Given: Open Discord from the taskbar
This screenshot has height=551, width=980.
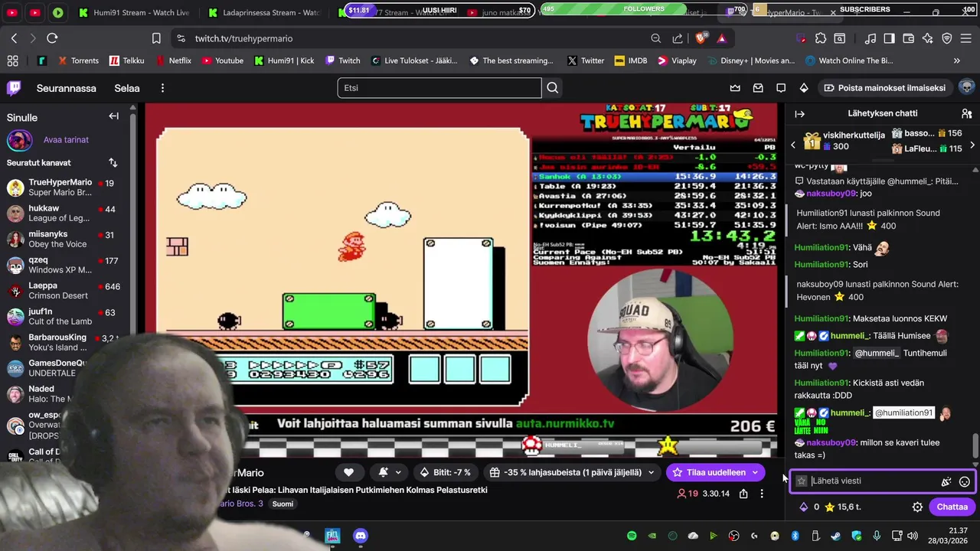Looking at the screenshot, I should coord(361,536).
